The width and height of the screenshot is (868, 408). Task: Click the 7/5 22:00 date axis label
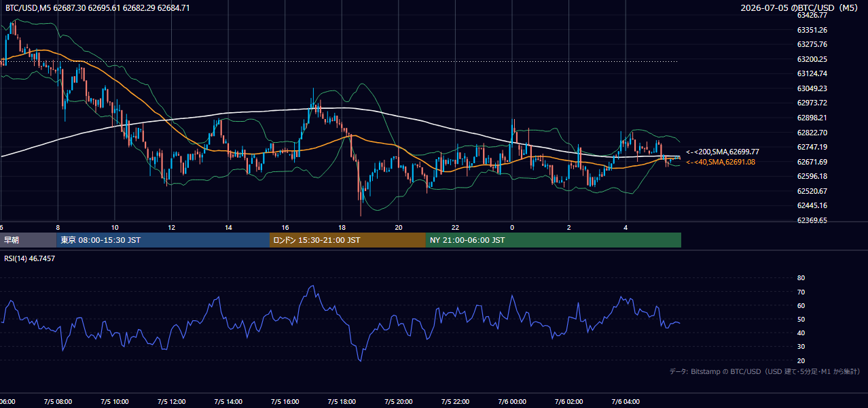[456, 402]
